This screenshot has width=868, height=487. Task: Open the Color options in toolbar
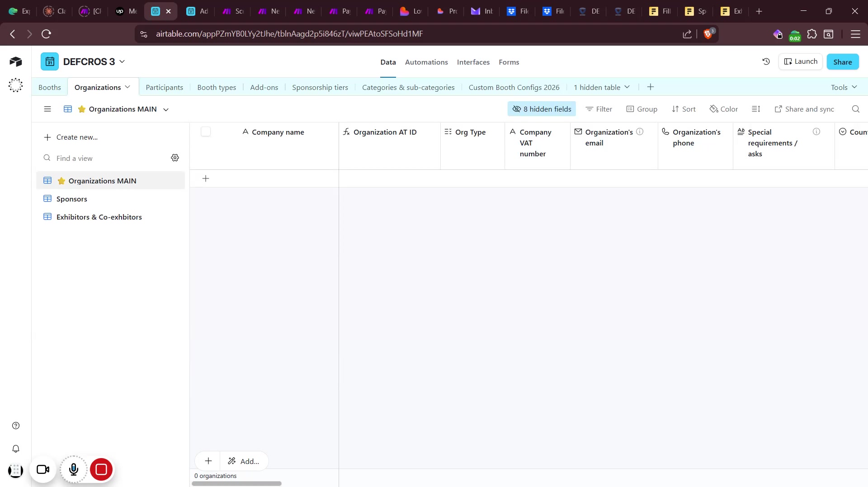click(723, 109)
